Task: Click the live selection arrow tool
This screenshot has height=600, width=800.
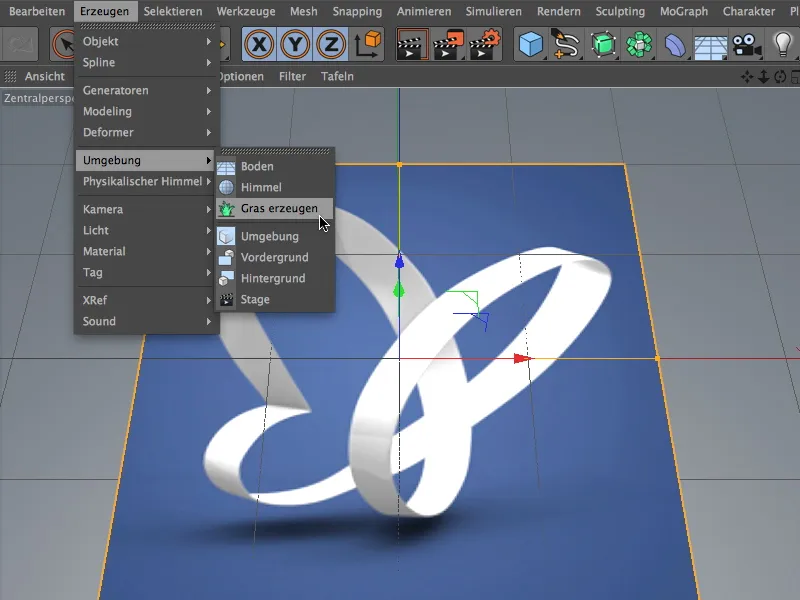Action: pyautogui.click(x=65, y=44)
